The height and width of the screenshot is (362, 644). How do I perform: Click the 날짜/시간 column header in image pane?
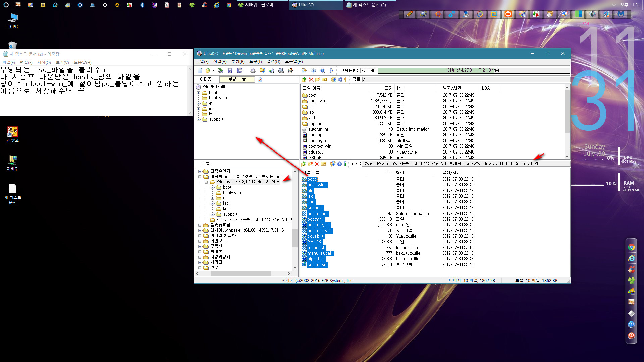coord(460,88)
